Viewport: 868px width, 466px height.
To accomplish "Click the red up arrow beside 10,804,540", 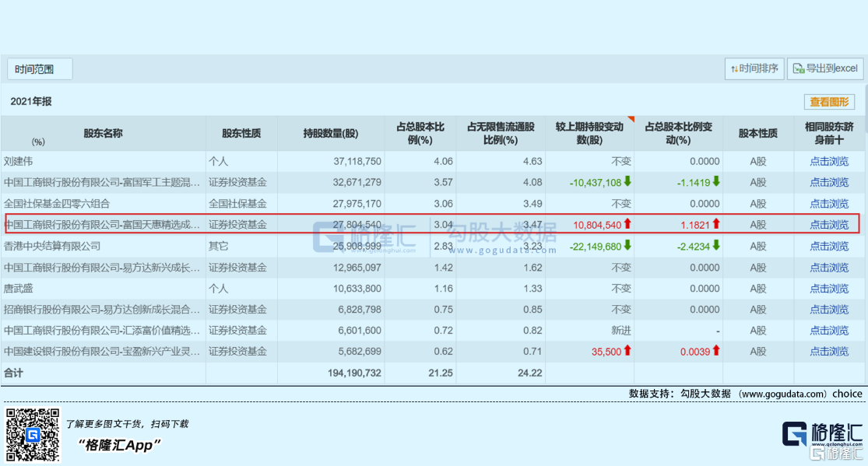I will pyautogui.click(x=627, y=223).
